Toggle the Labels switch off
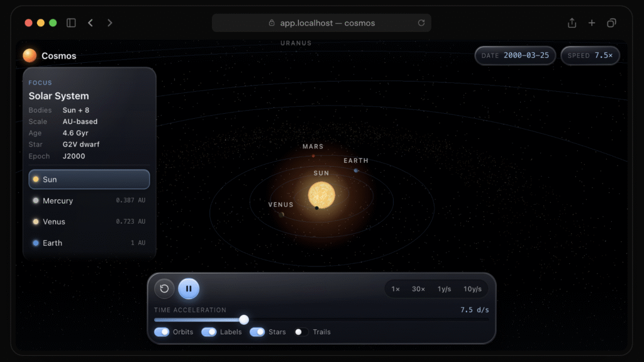The width and height of the screenshot is (644, 362). [x=209, y=332]
